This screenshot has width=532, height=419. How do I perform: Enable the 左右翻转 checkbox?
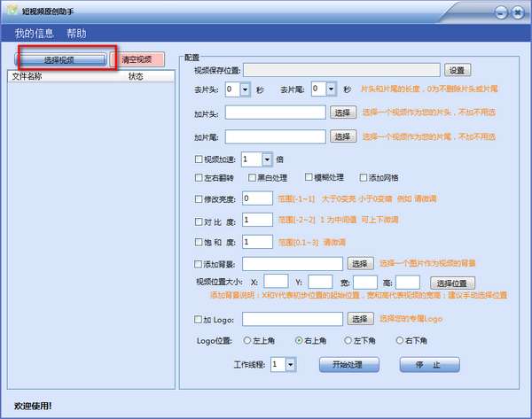(199, 178)
